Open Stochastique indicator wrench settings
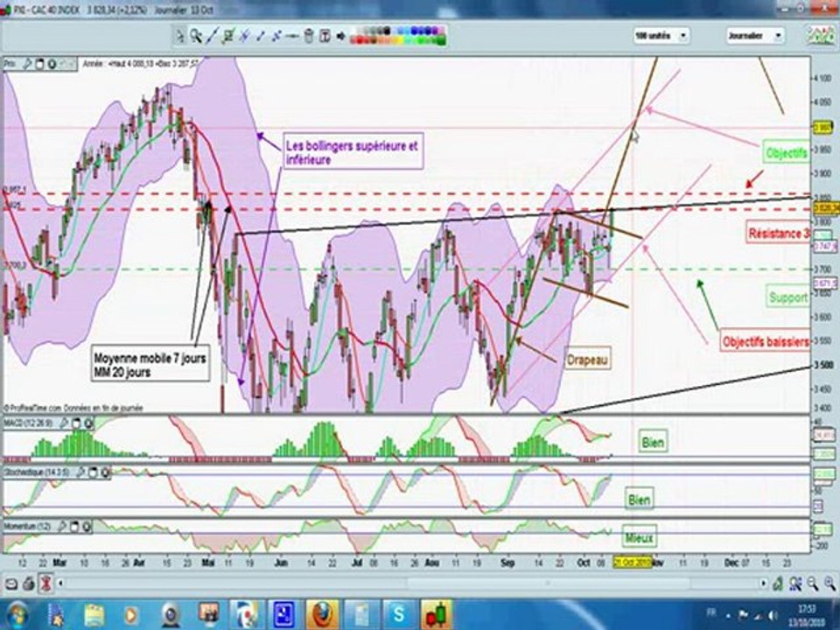Viewport: 840px width, 630px height. coord(80,472)
